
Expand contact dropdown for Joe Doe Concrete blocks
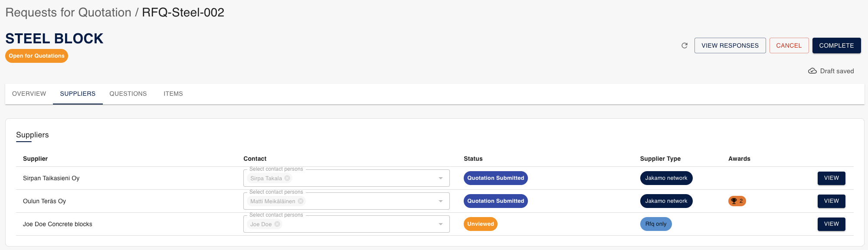point(441,224)
